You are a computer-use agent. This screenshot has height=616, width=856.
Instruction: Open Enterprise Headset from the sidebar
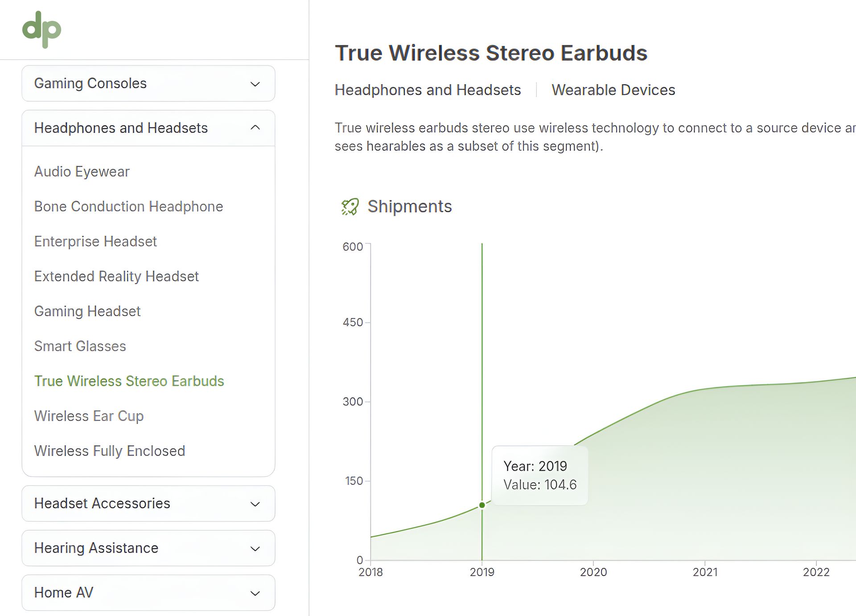[x=95, y=241]
